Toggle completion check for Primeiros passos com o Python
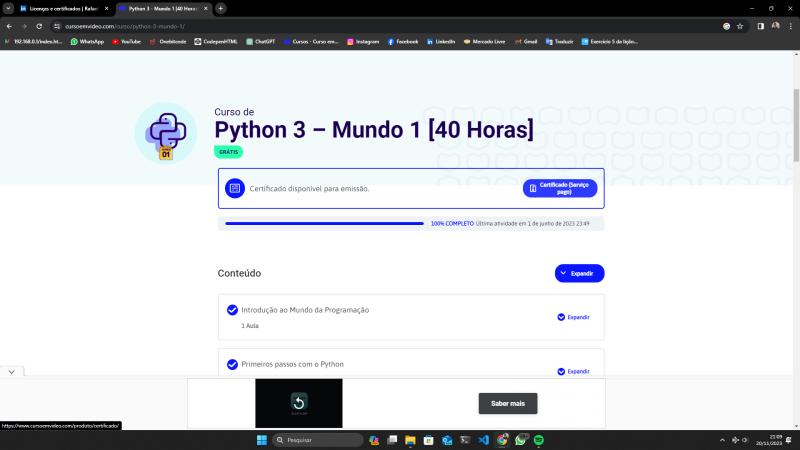The image size is (800, 450). 232,364
